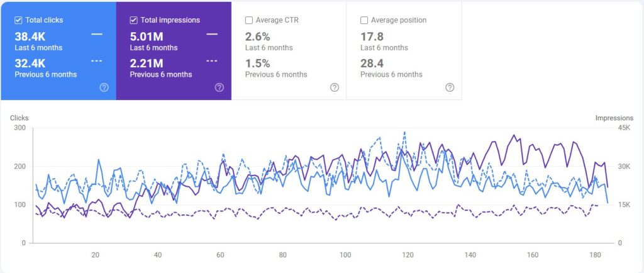Uncheck the Total clicks checkbox
Screen dimensions: 644x273
(x=19, y=20)
